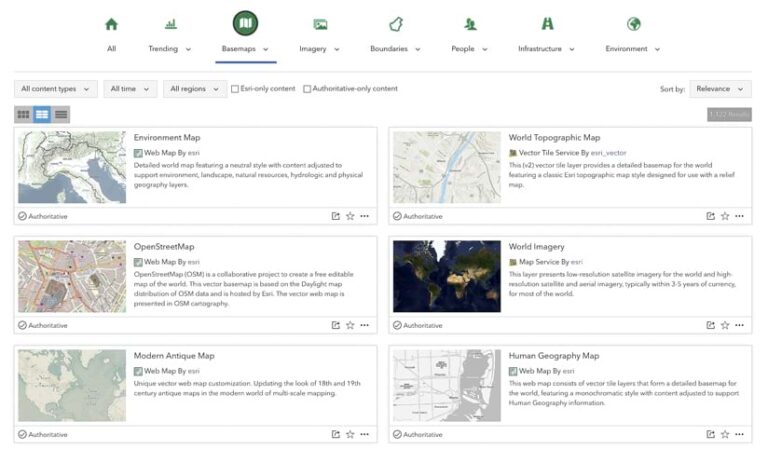Open OpenStreetMap in viewer icon

336,325
